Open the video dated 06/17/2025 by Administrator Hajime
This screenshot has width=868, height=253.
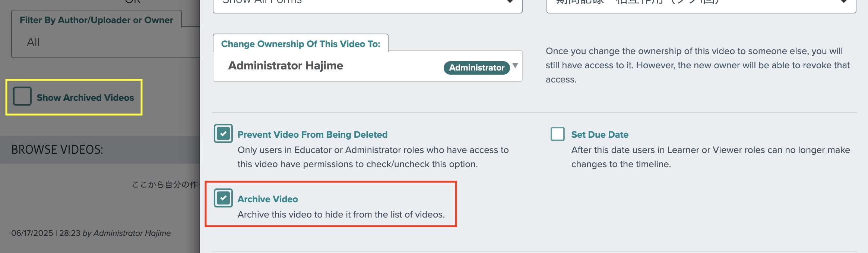(91, 233)
